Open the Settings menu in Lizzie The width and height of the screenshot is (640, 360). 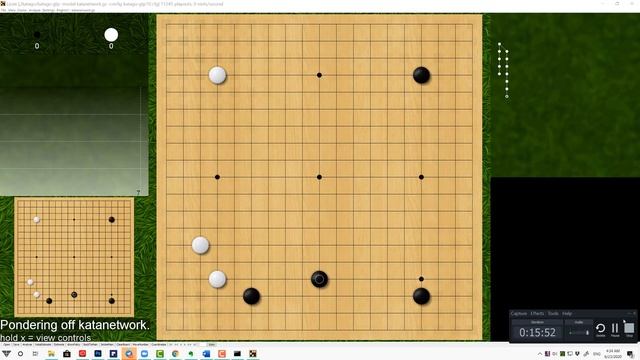[49, 10]
